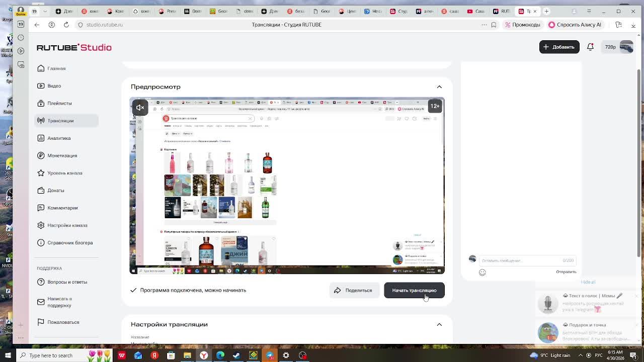Open notifications bell in RUTUBE Studio
The image size is (644, 362).
pos(590,47)
